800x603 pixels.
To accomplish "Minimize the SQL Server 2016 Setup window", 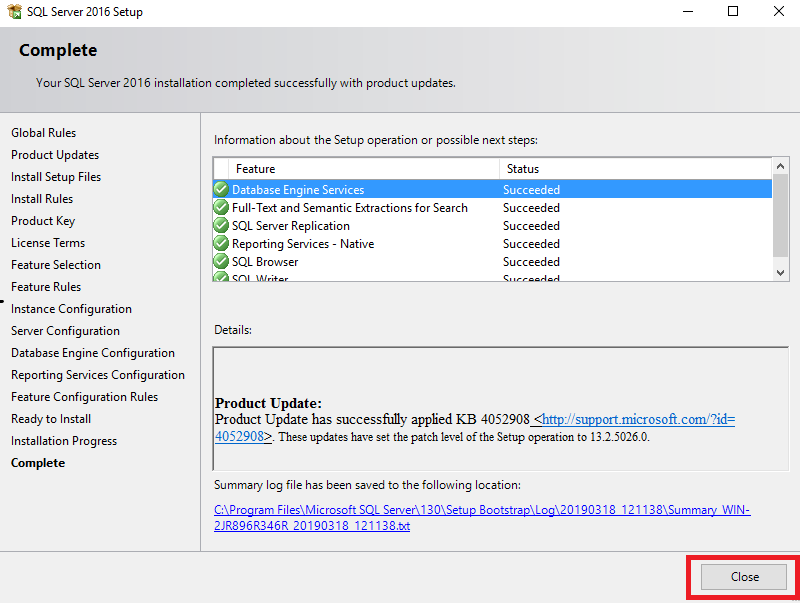I will click(x=688, y=11).
